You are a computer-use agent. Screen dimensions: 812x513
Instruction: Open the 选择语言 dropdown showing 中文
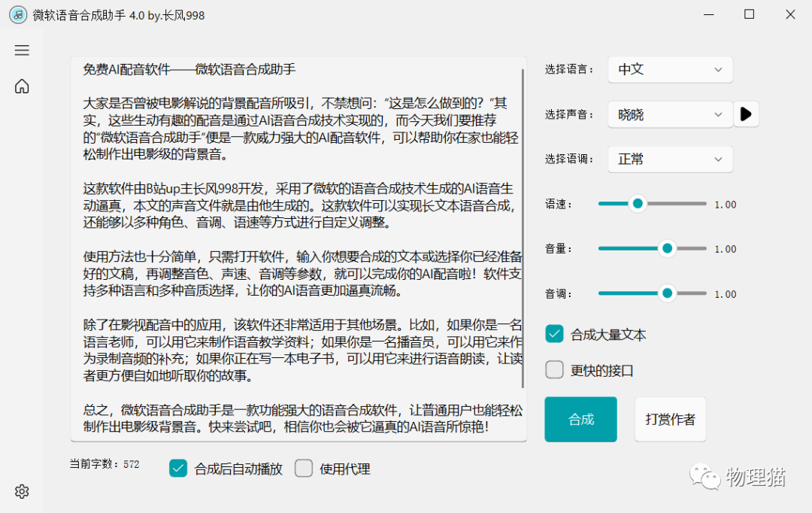pos(670,69)
